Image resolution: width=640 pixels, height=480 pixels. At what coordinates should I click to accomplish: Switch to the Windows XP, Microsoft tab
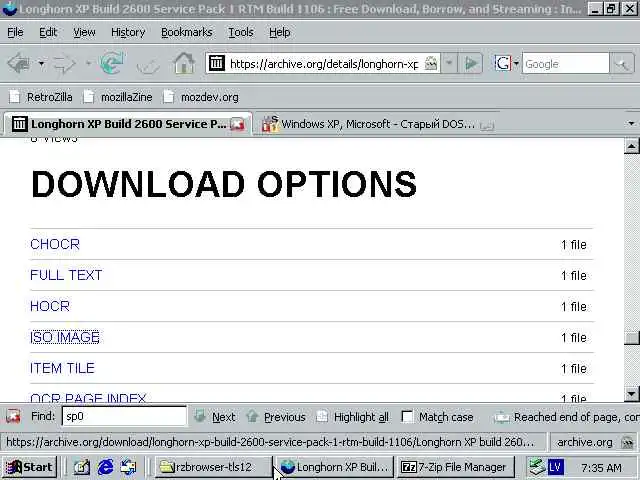378,124
